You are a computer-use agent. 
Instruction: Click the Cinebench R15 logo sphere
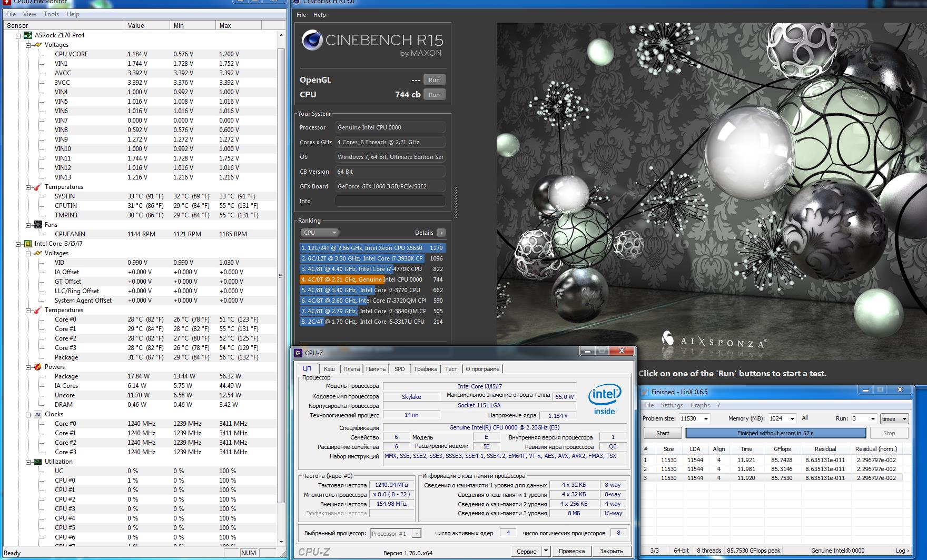312,41
